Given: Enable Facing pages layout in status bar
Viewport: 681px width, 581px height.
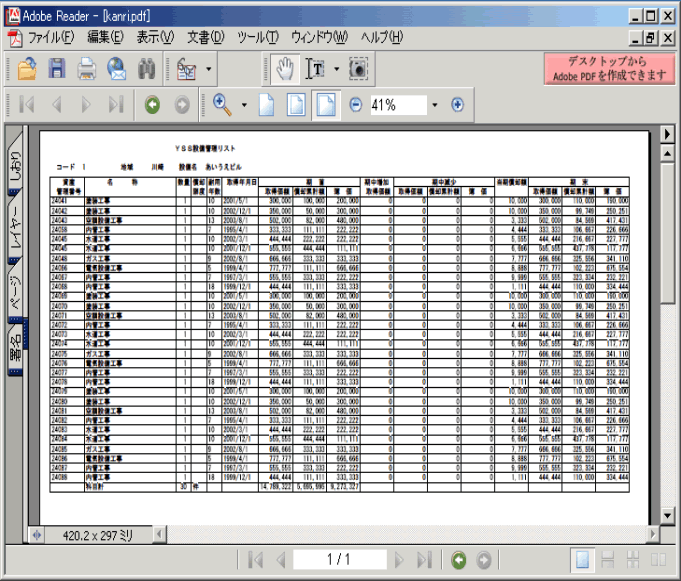Looking at the screenshot, I should pyautogui.click(x=658, y=560).
